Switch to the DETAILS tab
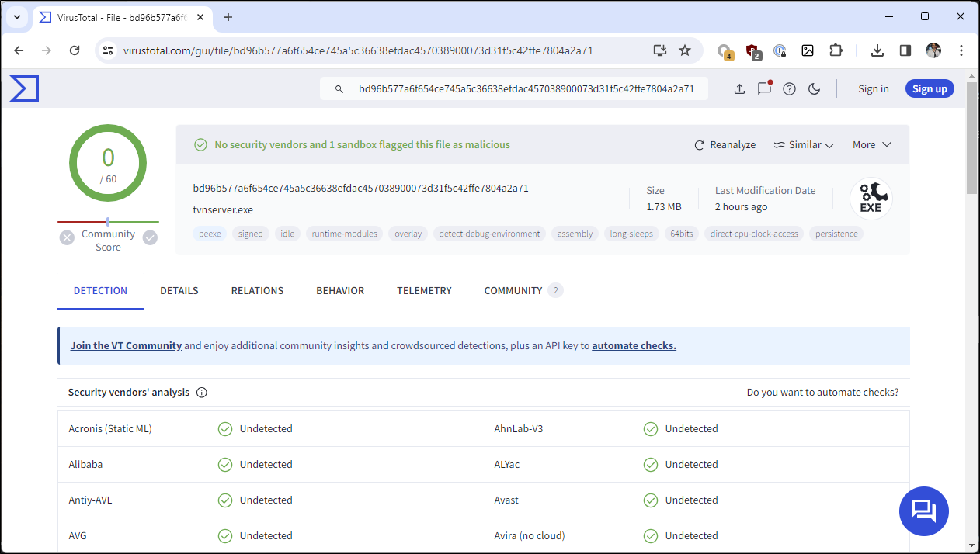The width and height of the screenshot is (980, 554). 179,291
